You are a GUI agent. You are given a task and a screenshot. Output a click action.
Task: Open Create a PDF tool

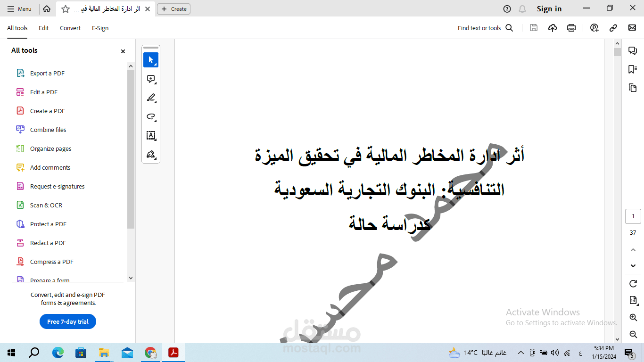(48, 111)
